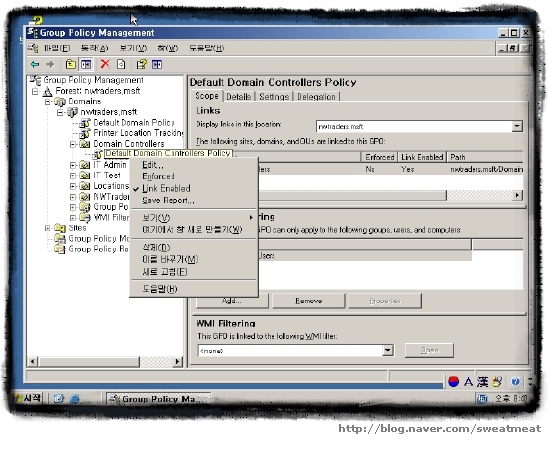548x450 pixels.
Task: Switch to the Details tab
Action: pyautogui.click(x=239, y=97)
